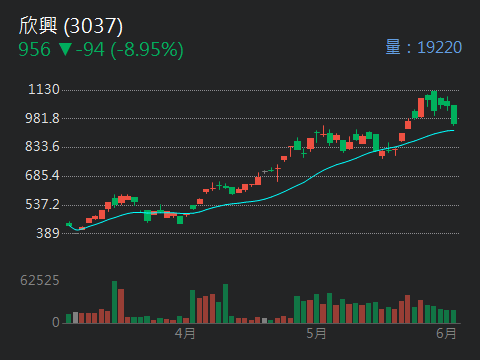The height and width of the screenshot is (360, 480).
Task: Click the change value -94 (-8.95%)
Action: 130,50
